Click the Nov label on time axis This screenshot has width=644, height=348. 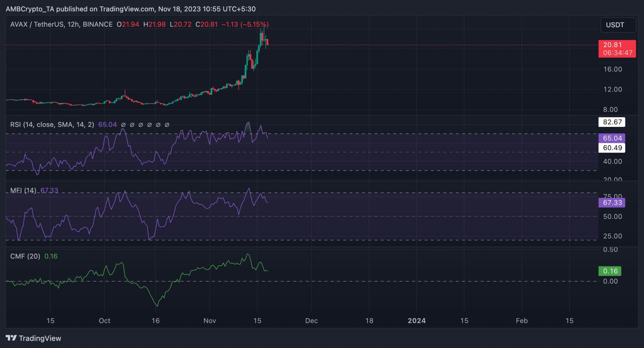[x=210, y=321]
